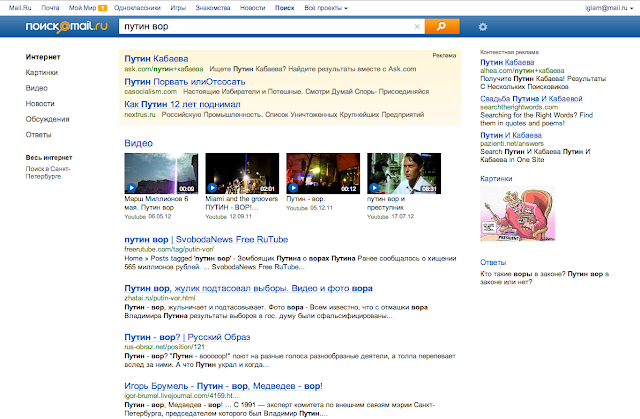Open the cartoon image thumbnail in sidebar

[x=518, y=213]
